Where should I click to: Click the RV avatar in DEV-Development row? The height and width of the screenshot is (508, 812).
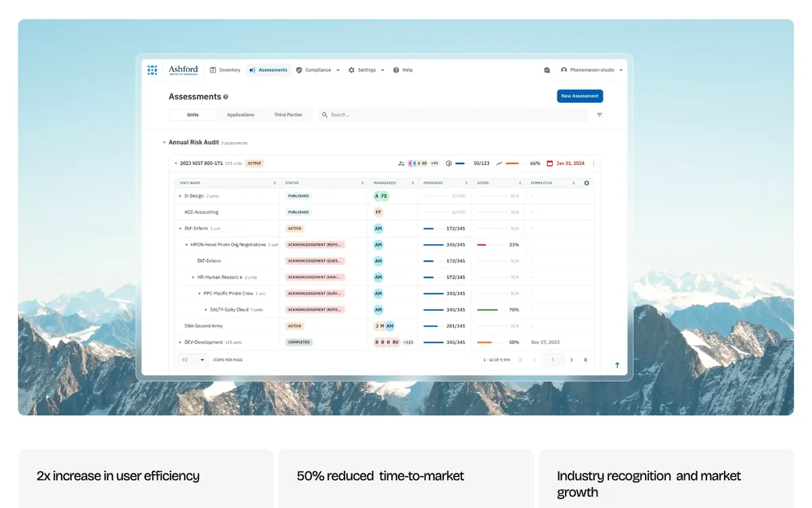(x=396, y=342)
